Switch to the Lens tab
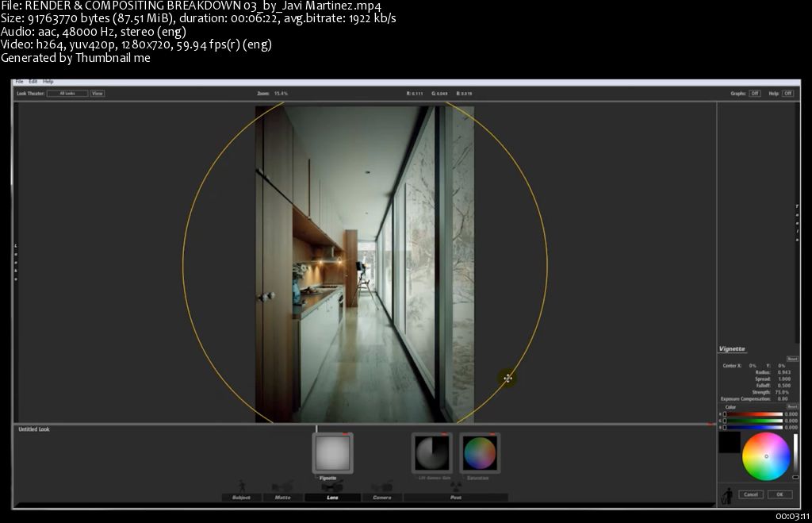The height and width of the screenshot is (523, 812). coord(332,497)
